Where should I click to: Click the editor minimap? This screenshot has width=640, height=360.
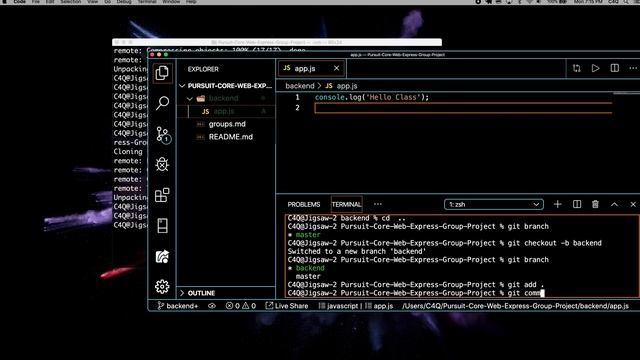pyautogui.click(x=627, y=93)
